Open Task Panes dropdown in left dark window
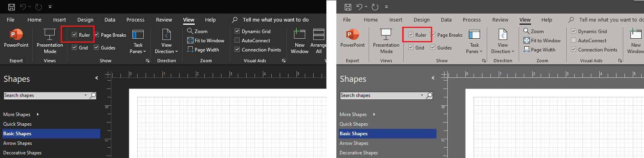 pos(138,41)
